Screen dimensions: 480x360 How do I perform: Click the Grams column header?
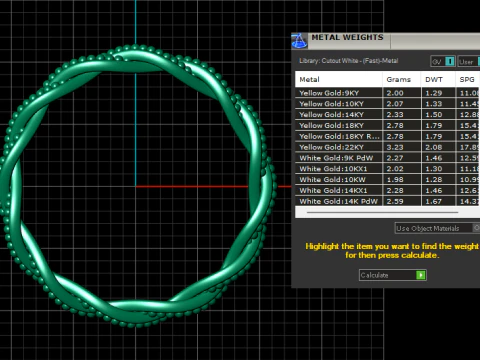pos(402,80)
